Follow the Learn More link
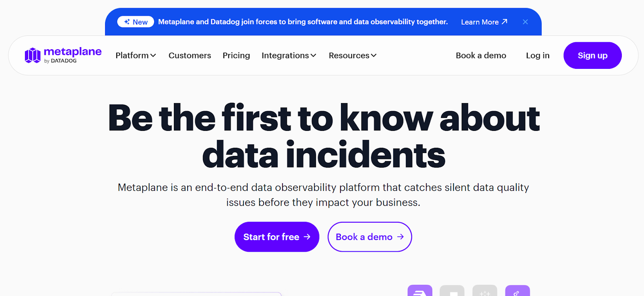 [x=479, y=22]
